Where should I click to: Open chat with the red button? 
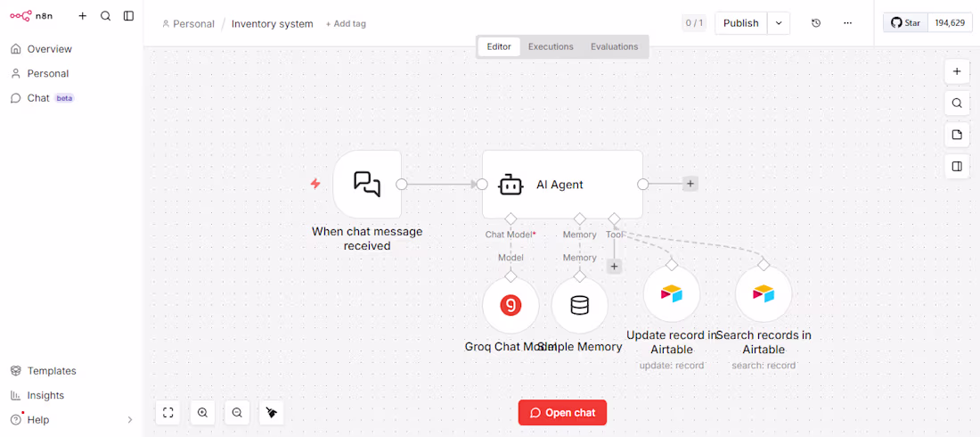click(562, 413)
